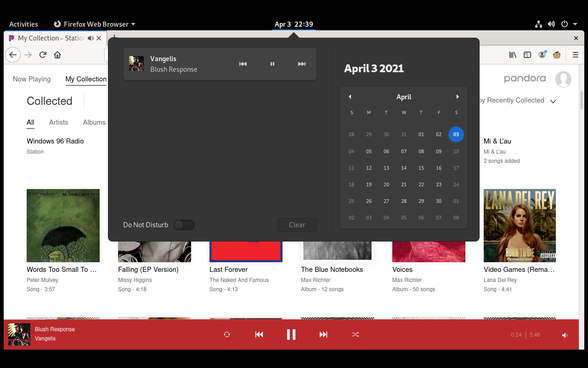The width and height of the screenshot is (588, 368).
Task: Open the Firefox Web Browser app menu
Action: click(x=95, y=24)
